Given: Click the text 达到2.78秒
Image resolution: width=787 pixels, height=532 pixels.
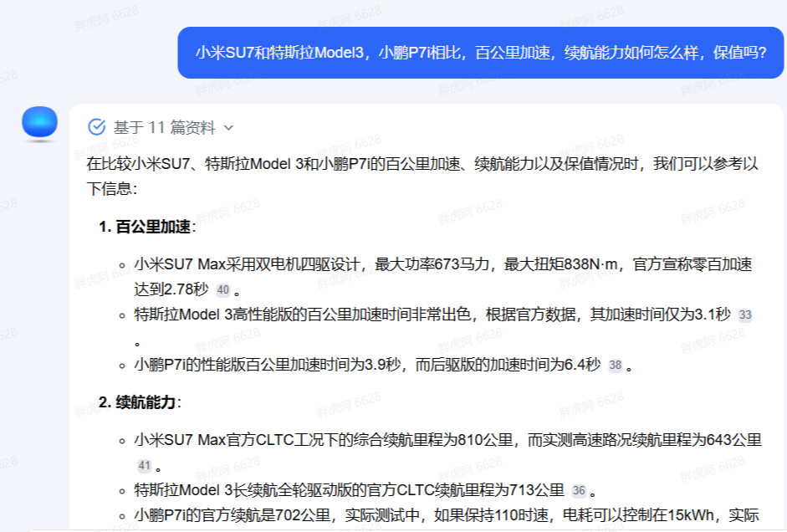Looking at the screenshot, I should point(171,289).
